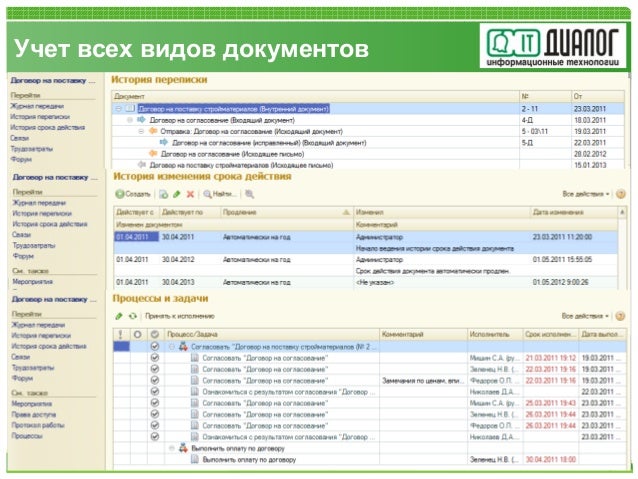This screenshot has width=638, height=479.
Task: Click the orange arrow icon of the Отправка row
Action: click(x=153, y=131)
